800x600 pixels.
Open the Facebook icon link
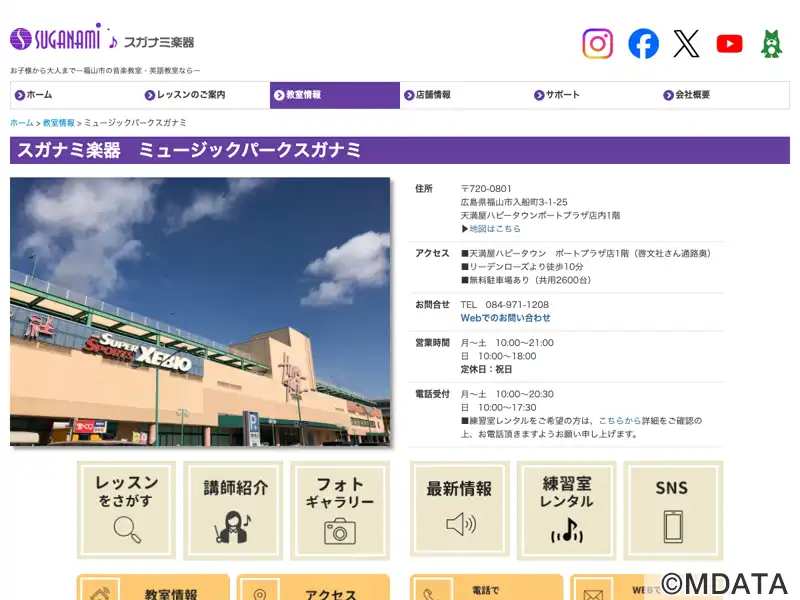click(x=643, y=43)
